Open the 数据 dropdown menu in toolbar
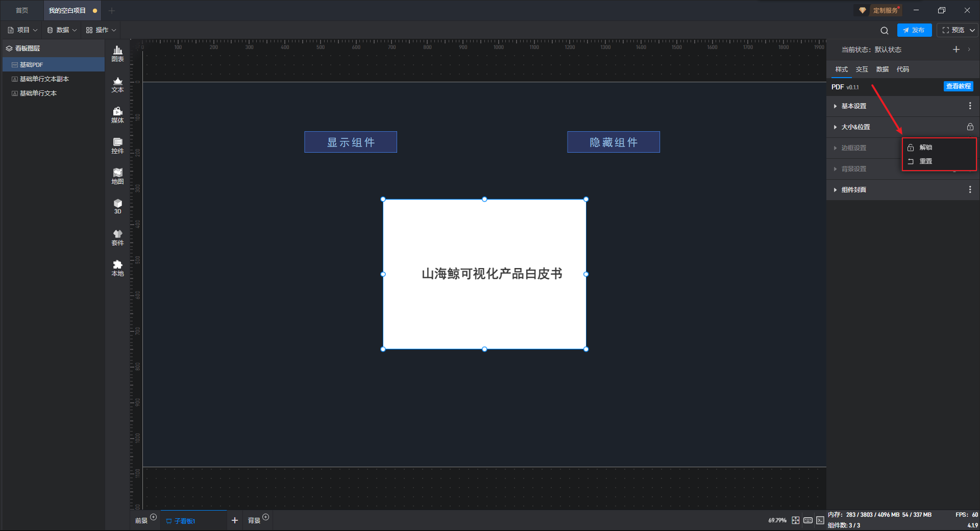The image size is (980, 531). coord(62,30)
